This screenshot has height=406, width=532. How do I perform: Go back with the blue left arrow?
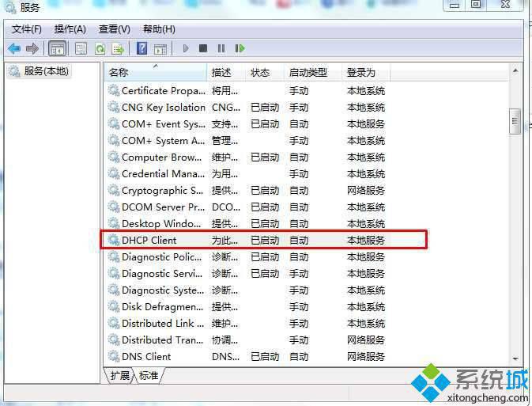(x=14, y=48)
